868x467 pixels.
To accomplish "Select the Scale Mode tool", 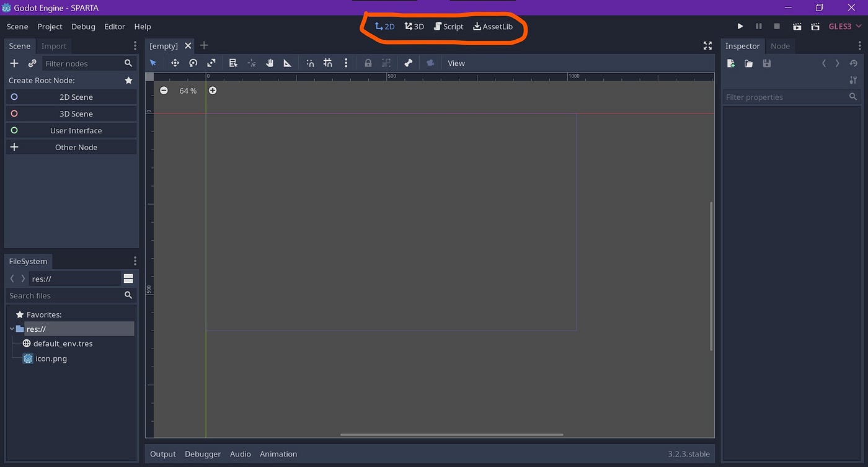I will tap(211, 63).
